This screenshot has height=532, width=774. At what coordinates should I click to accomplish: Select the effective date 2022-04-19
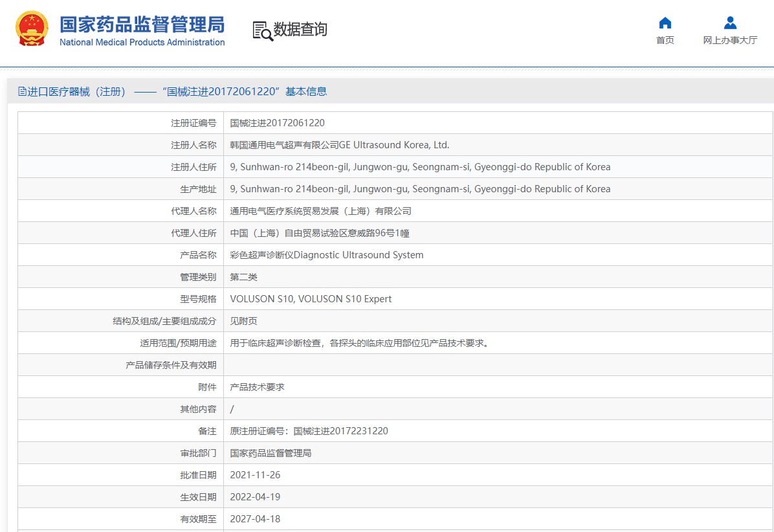(x=255, y=497)
